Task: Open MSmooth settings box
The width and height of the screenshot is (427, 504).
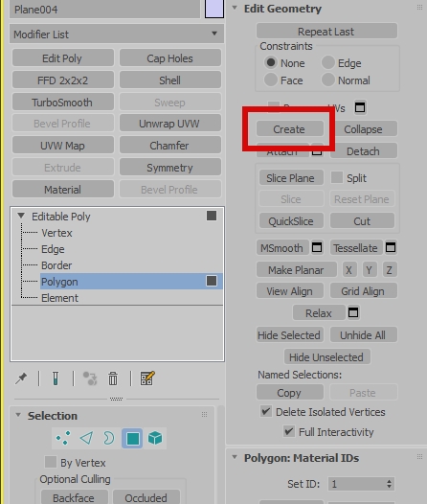Action: (317, 247)
